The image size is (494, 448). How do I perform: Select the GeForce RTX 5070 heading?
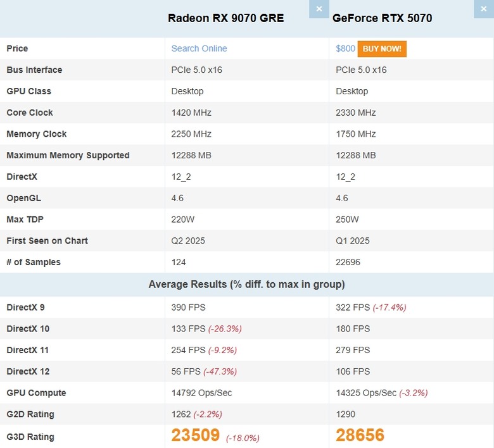(x=382, y=18)
